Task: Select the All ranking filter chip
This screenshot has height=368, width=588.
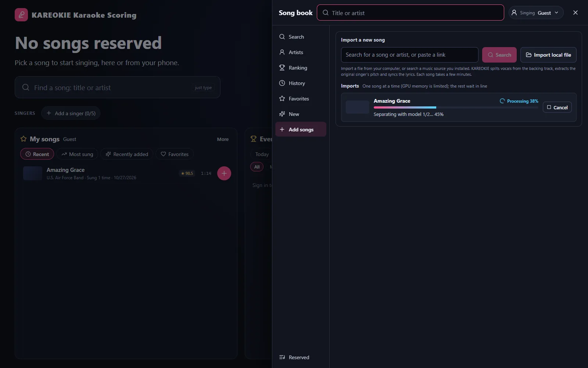Action: tap(257, 167)
